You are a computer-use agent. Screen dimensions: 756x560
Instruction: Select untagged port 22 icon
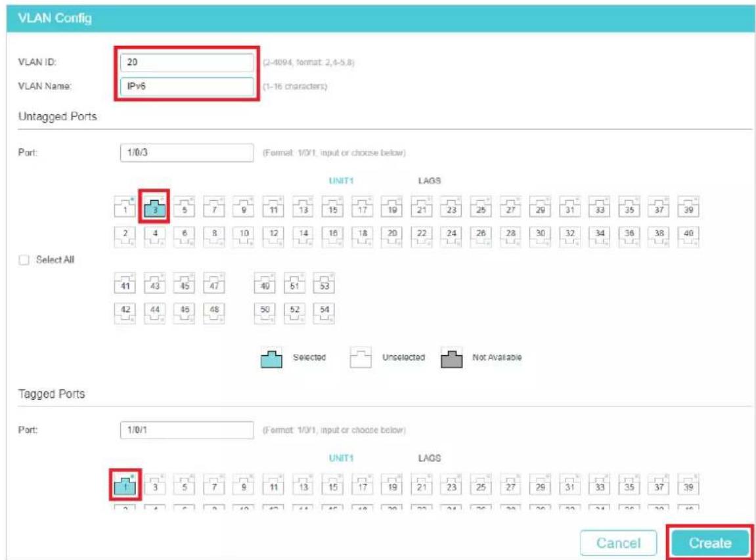[x=422, y=236]
